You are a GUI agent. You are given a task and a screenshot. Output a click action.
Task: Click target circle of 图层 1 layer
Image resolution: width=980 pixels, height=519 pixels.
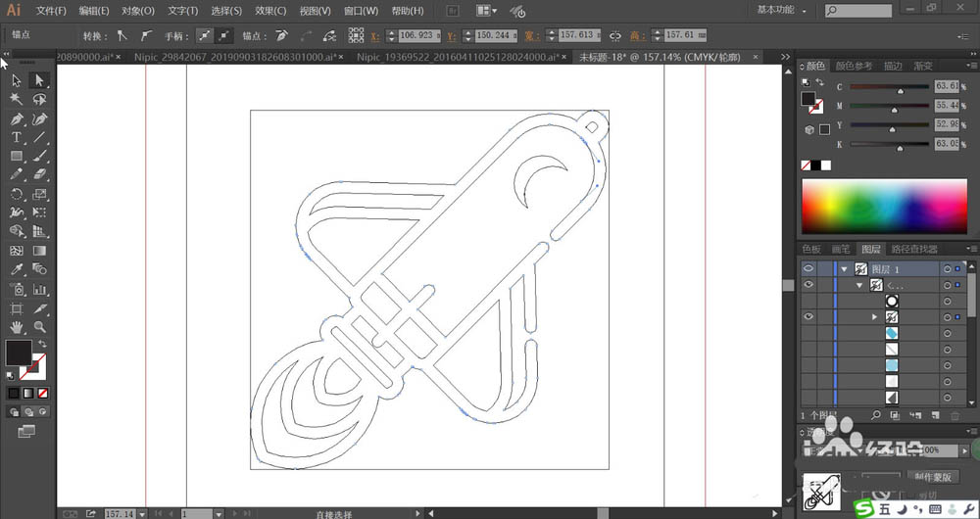[x=947, y=269]
